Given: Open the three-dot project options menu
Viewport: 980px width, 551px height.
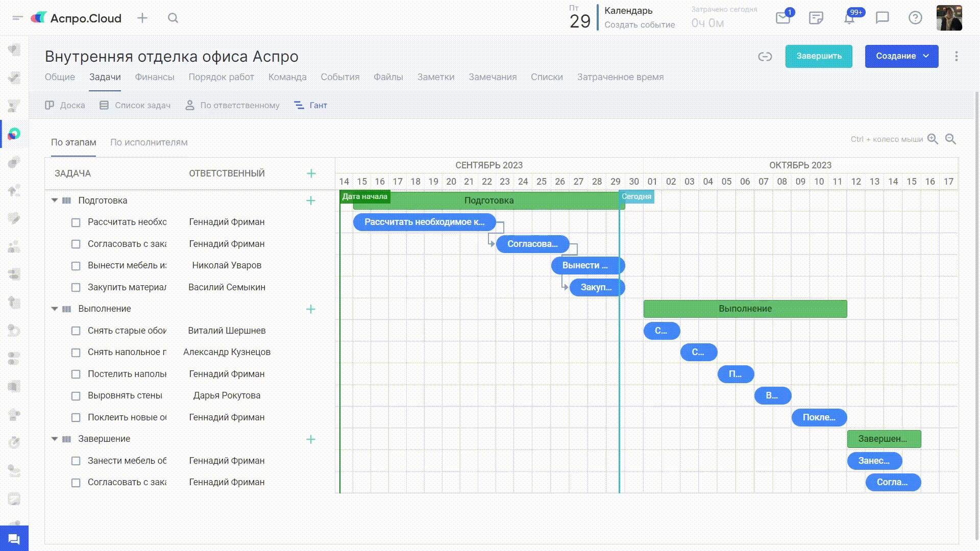Looking at the screenshot, I should tap(957, 56).
